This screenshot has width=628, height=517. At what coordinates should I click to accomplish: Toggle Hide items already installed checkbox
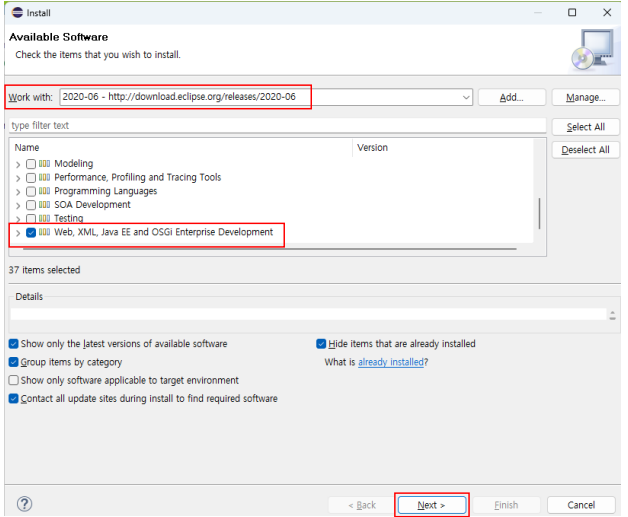click(x=321, y=344)
